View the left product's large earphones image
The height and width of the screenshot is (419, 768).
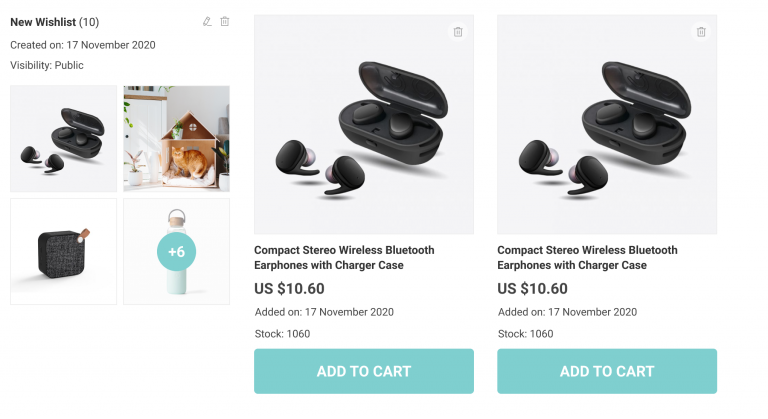[364, 125]
